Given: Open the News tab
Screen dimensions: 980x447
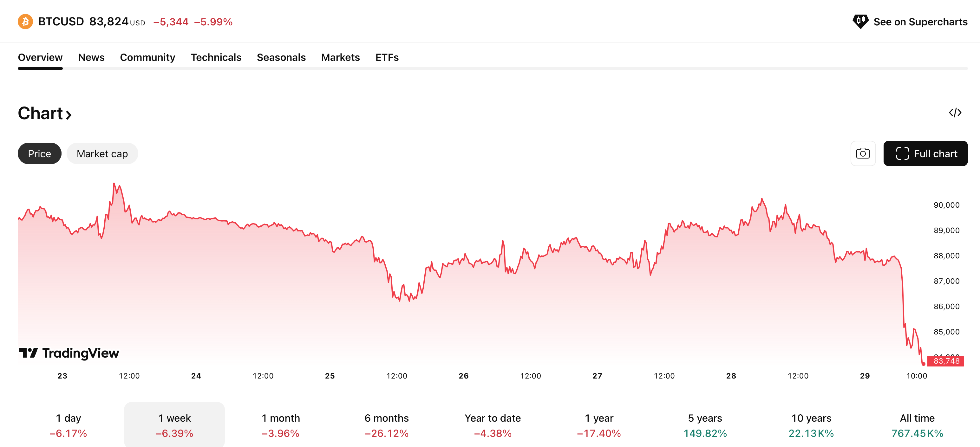Looking at the screenshot, I should (91, 57).
